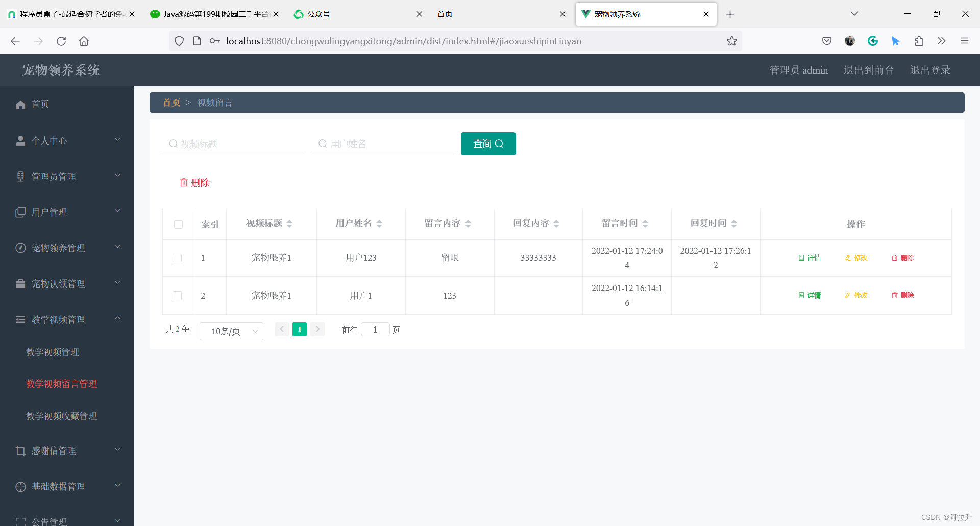The image size is (980, 526).
Task: Click 修改 for the 用户1 row
Action: pos(856,295)
